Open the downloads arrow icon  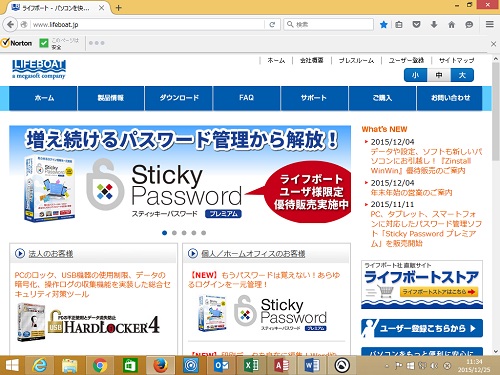434,24
